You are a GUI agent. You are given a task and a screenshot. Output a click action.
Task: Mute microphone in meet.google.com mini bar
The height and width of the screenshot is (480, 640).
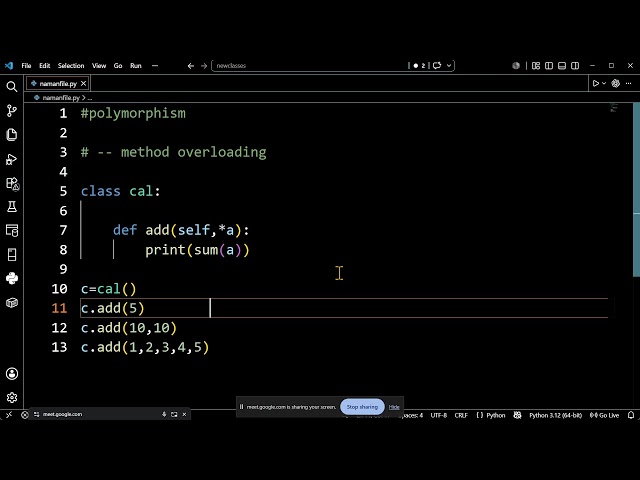point(164,414)
